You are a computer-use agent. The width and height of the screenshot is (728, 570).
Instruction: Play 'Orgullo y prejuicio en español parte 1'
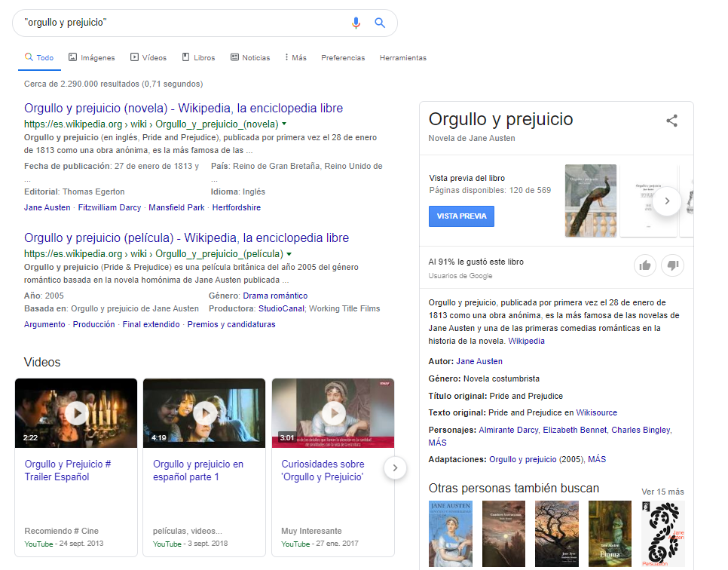pos(204,412)
